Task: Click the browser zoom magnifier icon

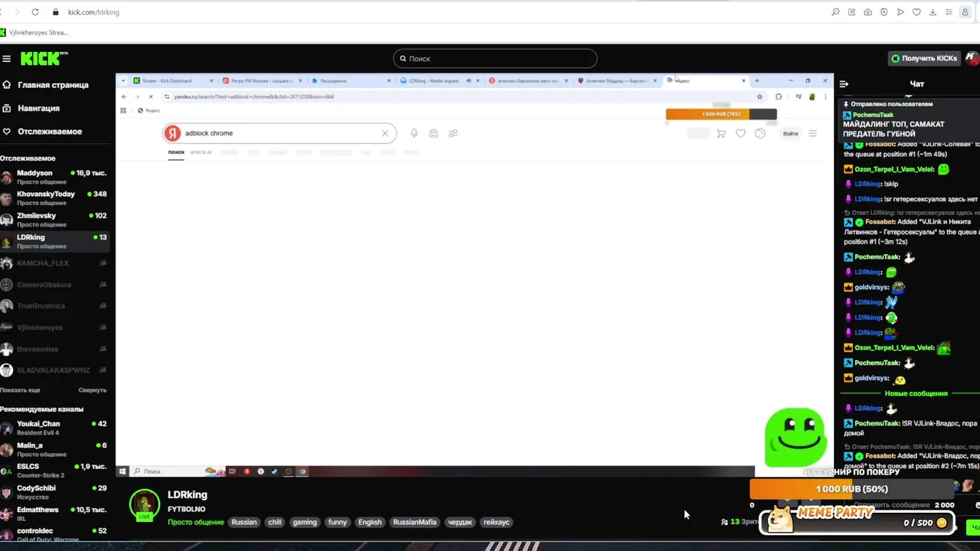Action: click(x=835, y=12)
